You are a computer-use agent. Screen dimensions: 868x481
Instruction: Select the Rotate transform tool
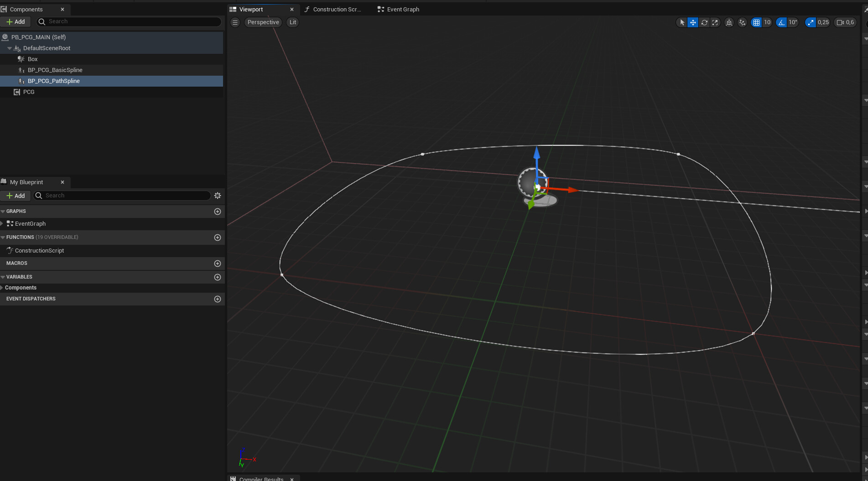click(704, 22)
